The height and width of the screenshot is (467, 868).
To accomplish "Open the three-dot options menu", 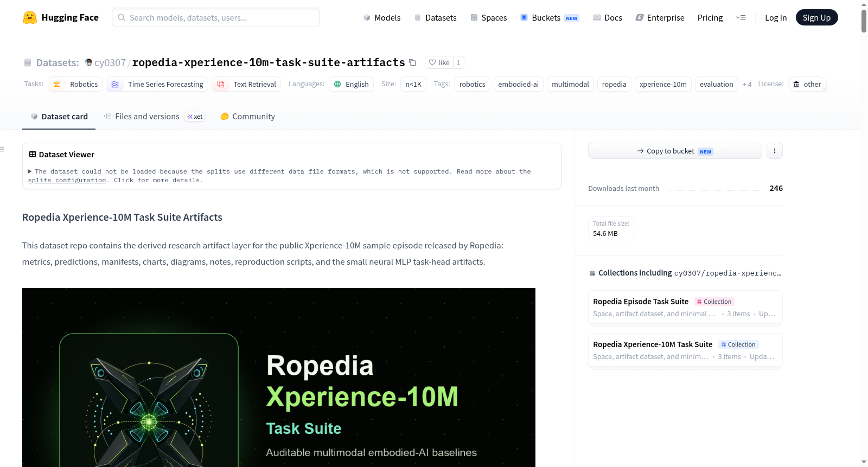I will [775, 151].
